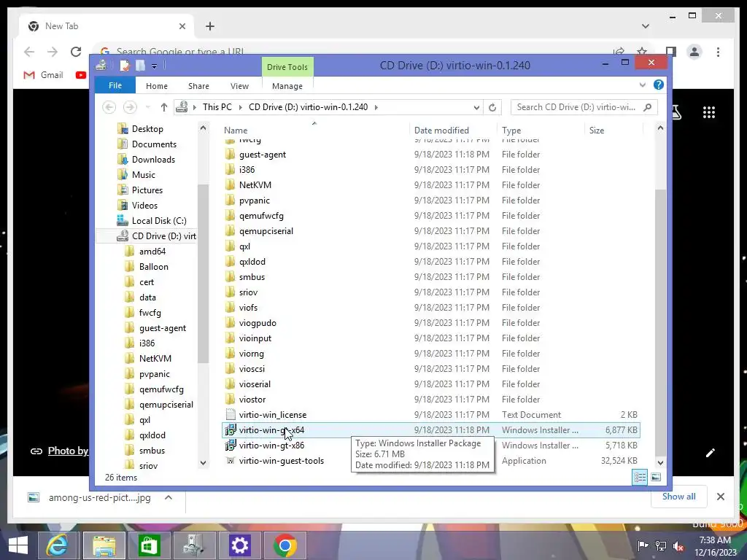747x560 pixels.
Task: Open Chrome Google apps grid
Action: pos(709,112)
